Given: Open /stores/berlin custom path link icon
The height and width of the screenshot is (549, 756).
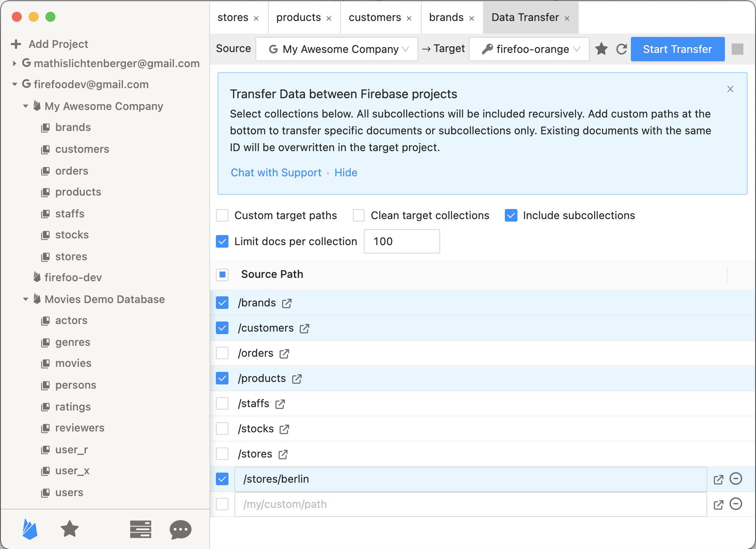Looking at the screenshot, I should 719,479.
